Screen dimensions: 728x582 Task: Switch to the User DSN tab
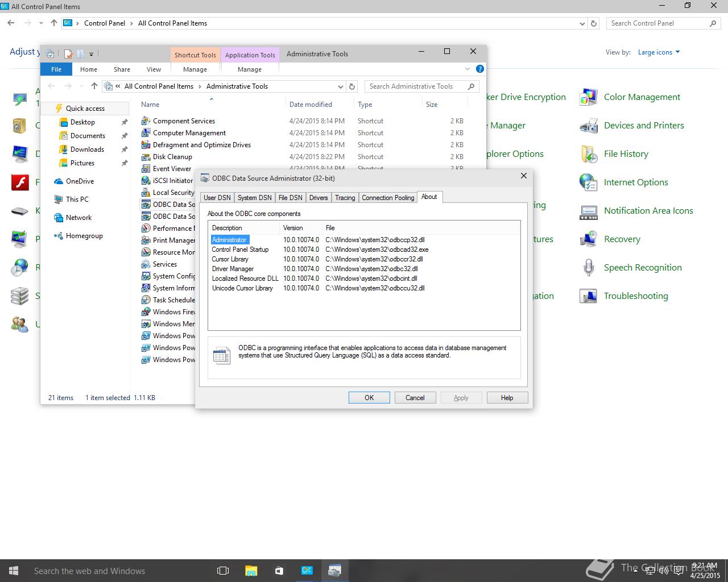pos(217,198)
